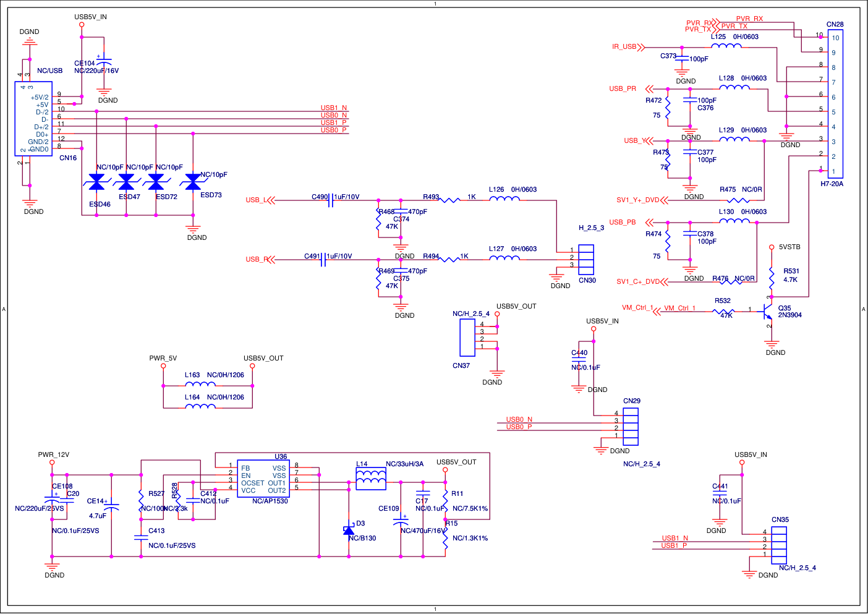Click the NC/AP1530 part value text
This screenshot has width=868, height=614.
coord(270,501)
